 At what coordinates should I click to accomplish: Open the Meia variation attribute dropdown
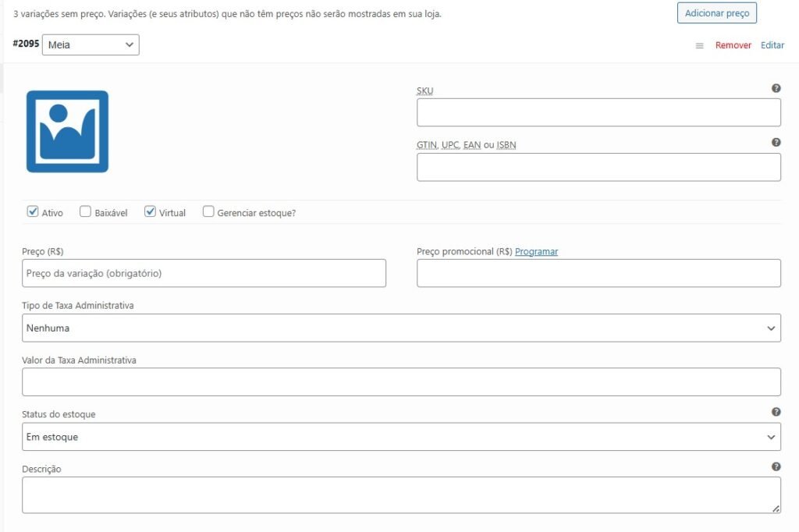pos(91,45)
